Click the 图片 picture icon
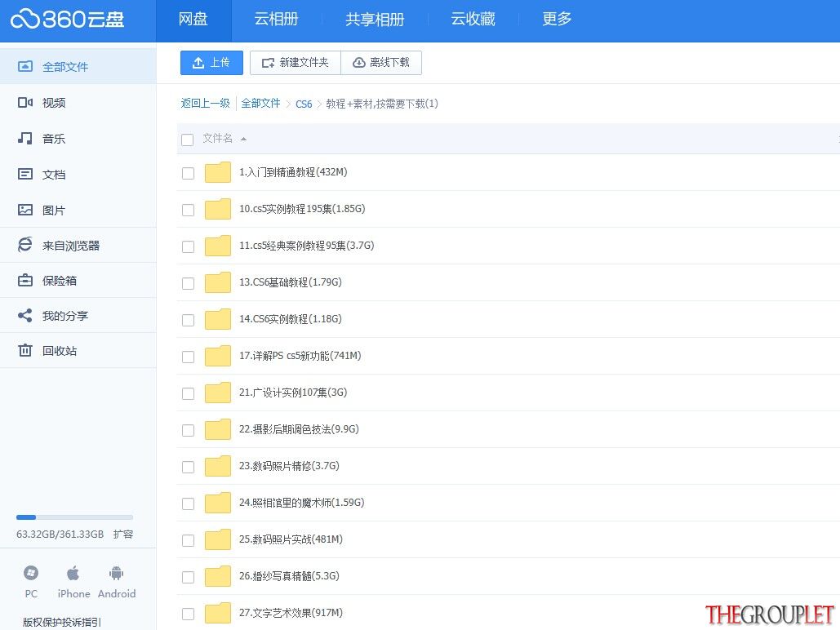 pyautogui.click(x=25, y=210)
